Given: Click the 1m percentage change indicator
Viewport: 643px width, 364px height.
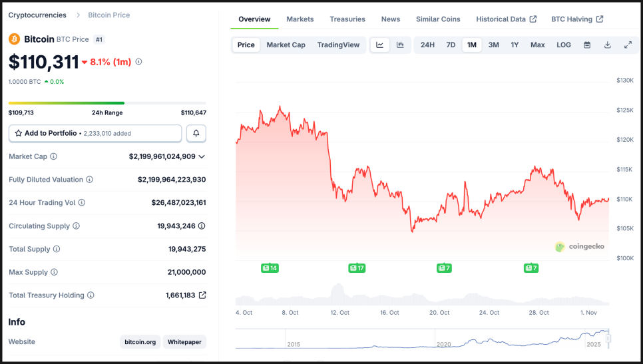Looking at the screenshot, I should click(x=107, y=62).
